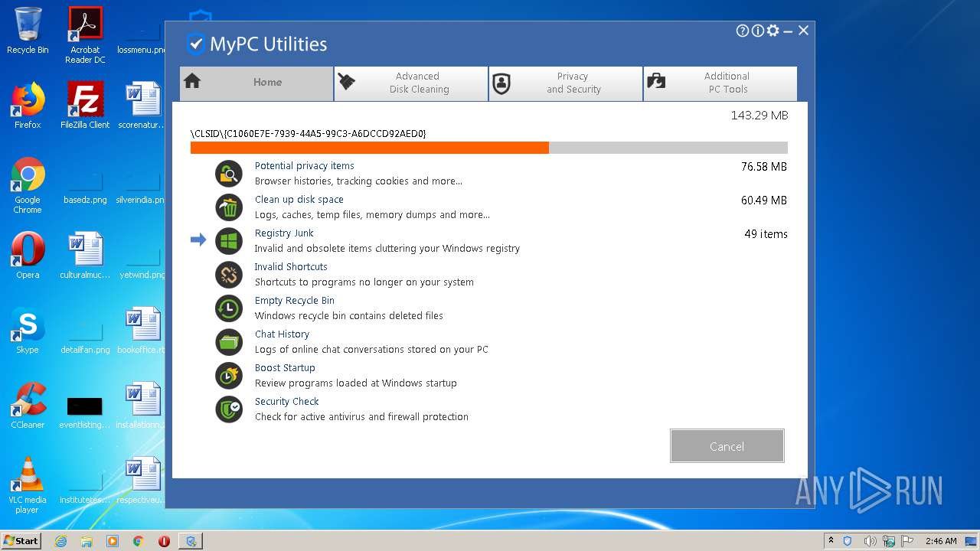Click the Cancel scan button
Image resolution: width=980 pixels, height=551 pixels.
[x=727, y=446]
